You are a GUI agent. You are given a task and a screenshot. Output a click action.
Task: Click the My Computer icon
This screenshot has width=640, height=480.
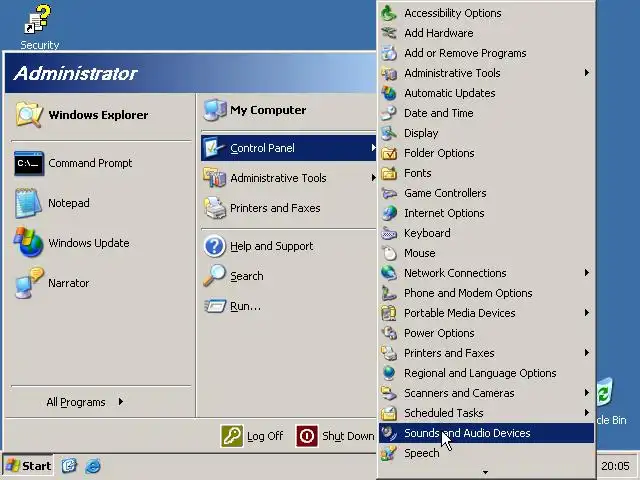pyautogui.click(x=214, y=110)
